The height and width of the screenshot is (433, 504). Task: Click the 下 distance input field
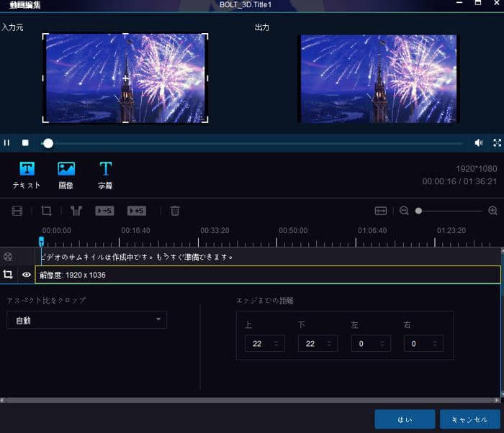[318, 343]
